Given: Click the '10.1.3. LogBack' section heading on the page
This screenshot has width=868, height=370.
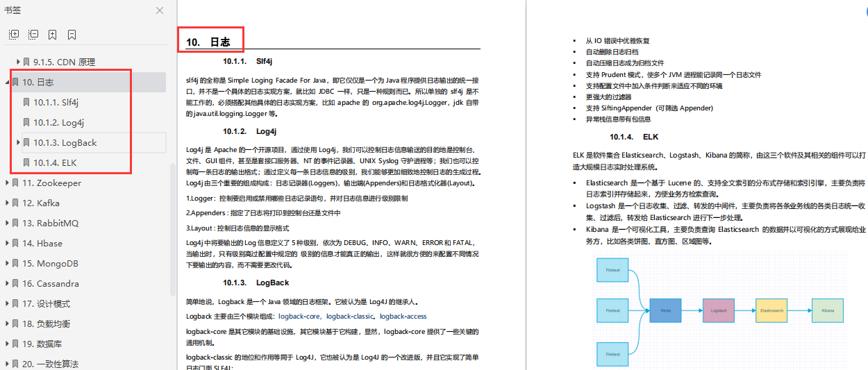Looking at the screenshot, I should (x=256, y=283).
